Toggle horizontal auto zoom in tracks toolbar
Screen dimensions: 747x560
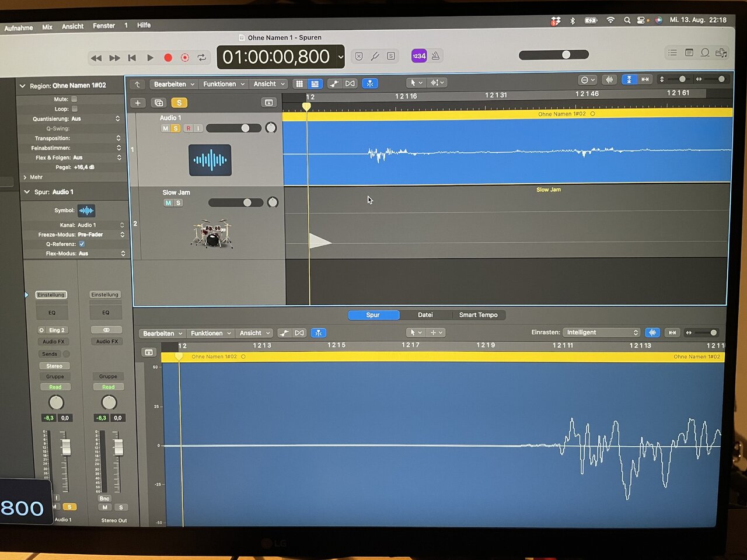tap(645, 79)
